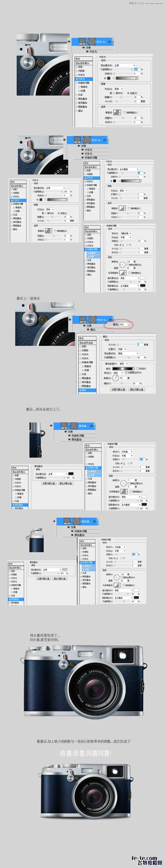Toggle 外发光 effect eye in second layer panel
The image size is (165, 868).
(82, 150)
